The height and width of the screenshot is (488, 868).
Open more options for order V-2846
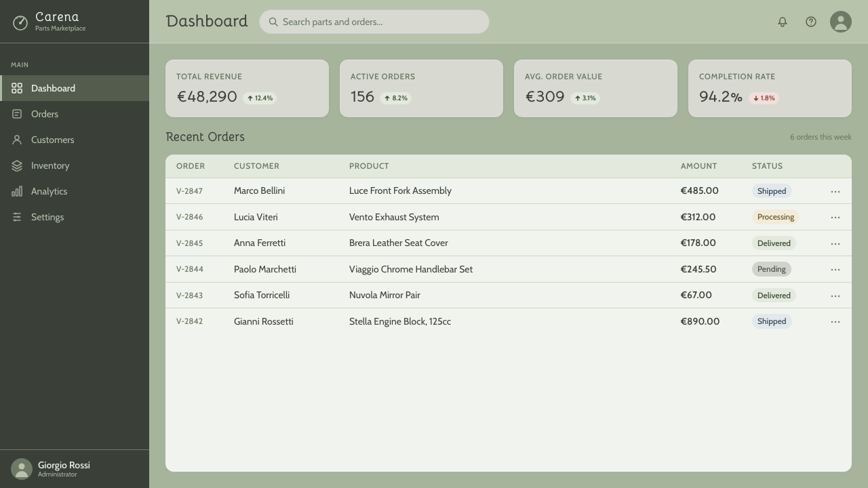tap(835, 217)
